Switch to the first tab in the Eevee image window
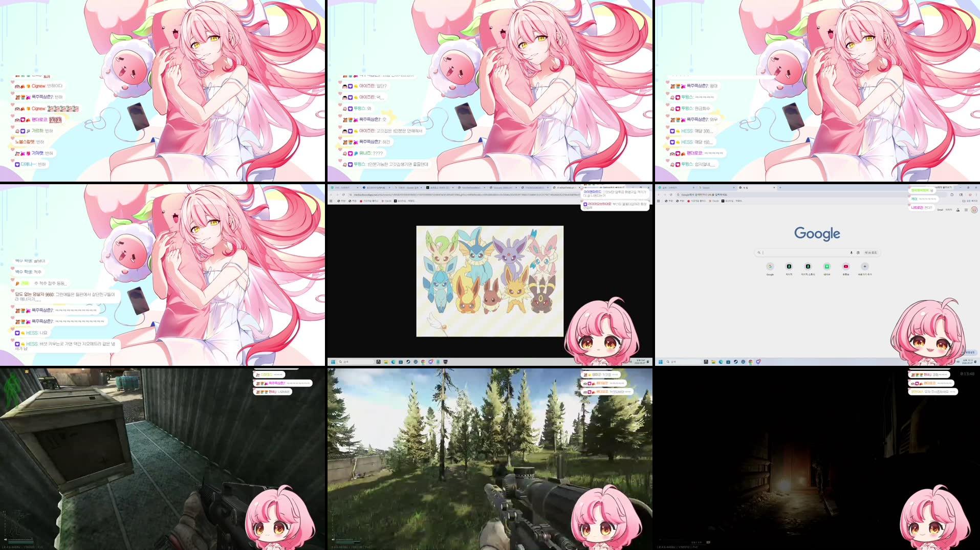Viewport: 980px width, 550px height. tap(345, 187)
